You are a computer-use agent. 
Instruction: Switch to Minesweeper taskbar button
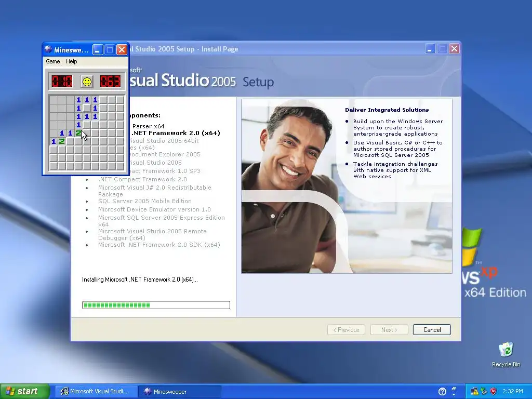point(179,392)
